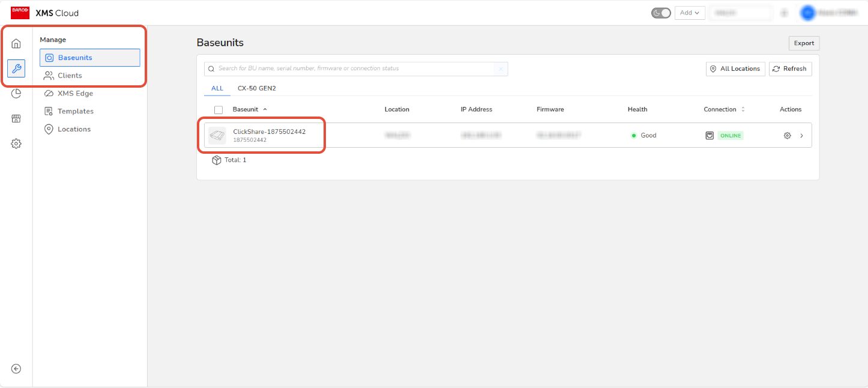
Task: Sort by the Connection column
Action: [x=725, y=109]
